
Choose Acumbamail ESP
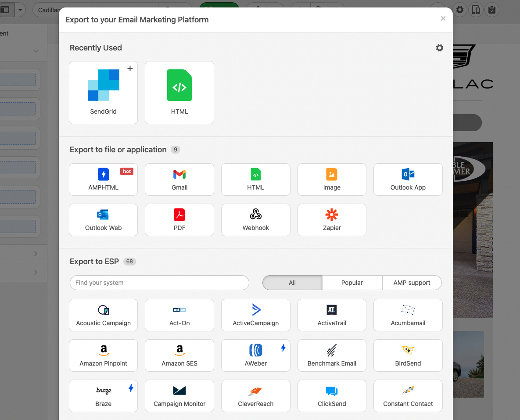pyautogui.click(x=408, y=315)
